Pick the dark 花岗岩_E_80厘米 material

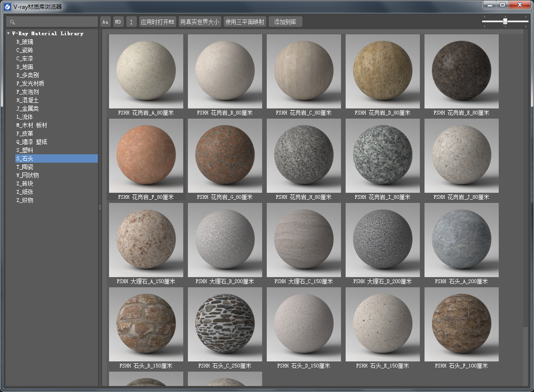pyautogui.click(x=462, y=71)
